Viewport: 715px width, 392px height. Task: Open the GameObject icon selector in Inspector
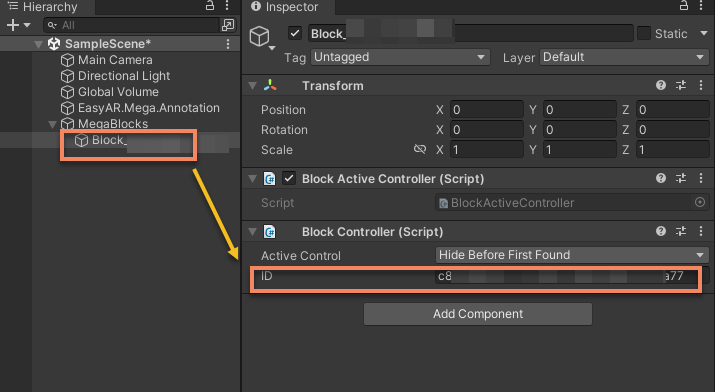pos(261,37)
